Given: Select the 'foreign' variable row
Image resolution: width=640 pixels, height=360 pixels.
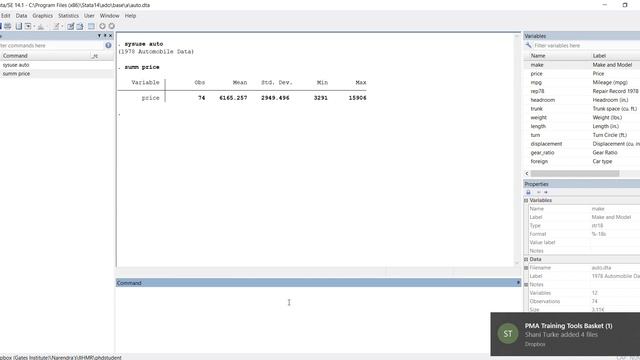Looking at the screenshot, I should click(x=582, y=162).
